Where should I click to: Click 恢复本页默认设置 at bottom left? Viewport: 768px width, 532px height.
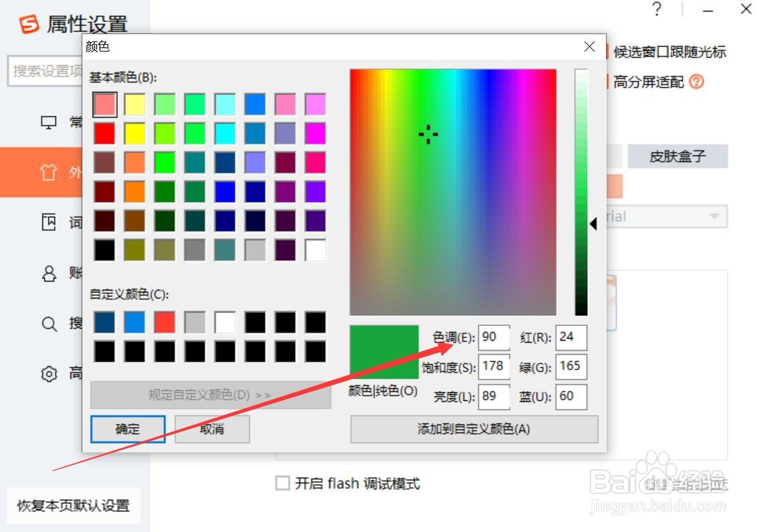[74, 506]
